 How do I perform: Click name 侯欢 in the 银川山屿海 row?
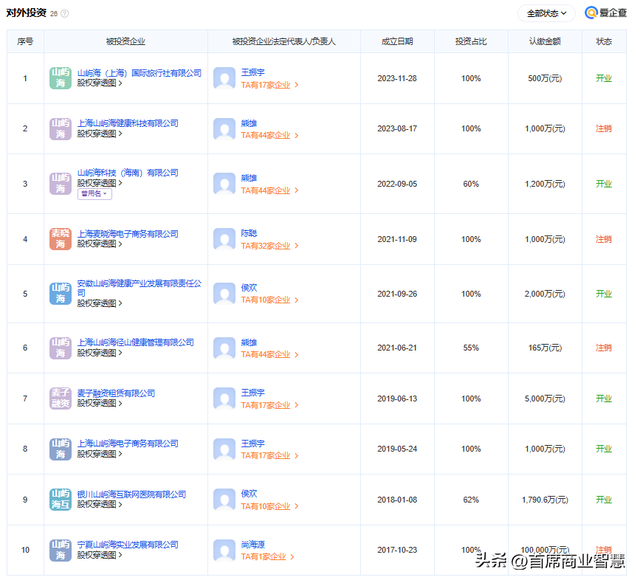click(x=249, y=494)
